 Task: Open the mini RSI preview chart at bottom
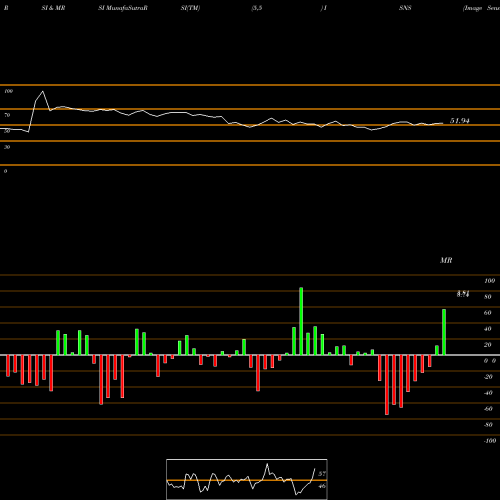pyautogui.click(x=247, y=479)
